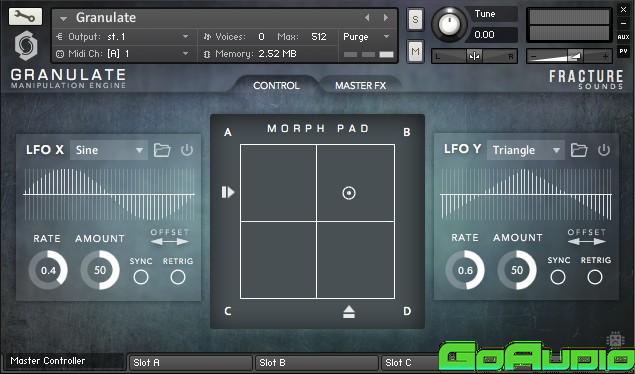Click the eject-shaped marker below morph pad
This screenshot has width=635, height=374.
click(349, 312)
